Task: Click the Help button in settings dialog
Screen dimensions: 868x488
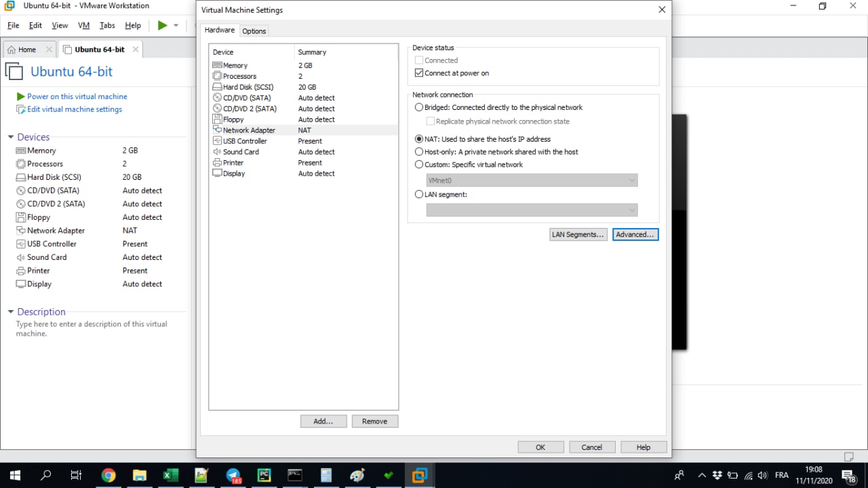Action: pos(644,447)
